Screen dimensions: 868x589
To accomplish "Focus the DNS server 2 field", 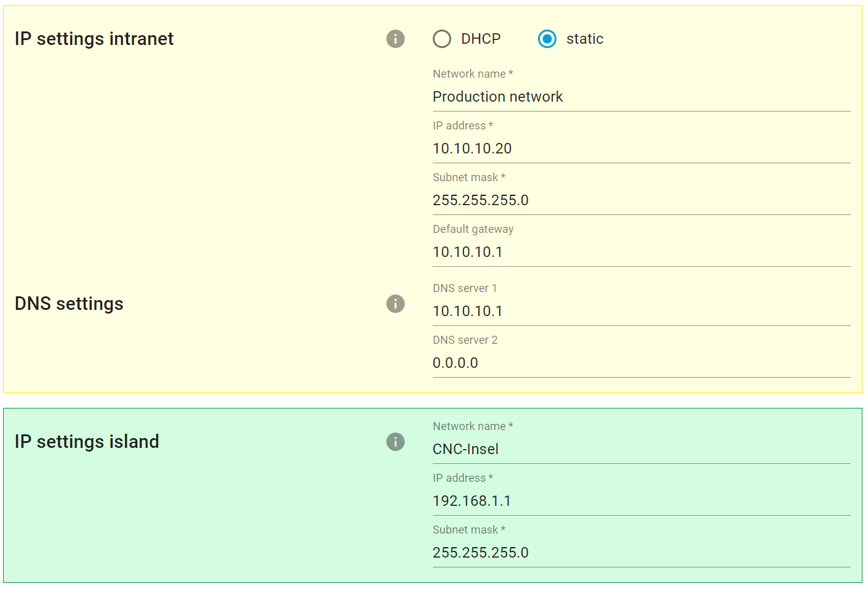I will [641, 363].
